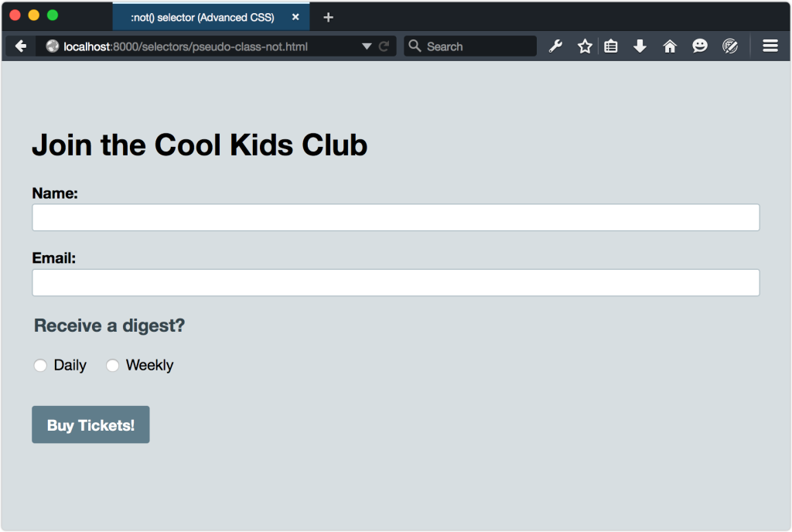Reload the page using the refresh icon
The image size is (792, 532).
point(384,46)
